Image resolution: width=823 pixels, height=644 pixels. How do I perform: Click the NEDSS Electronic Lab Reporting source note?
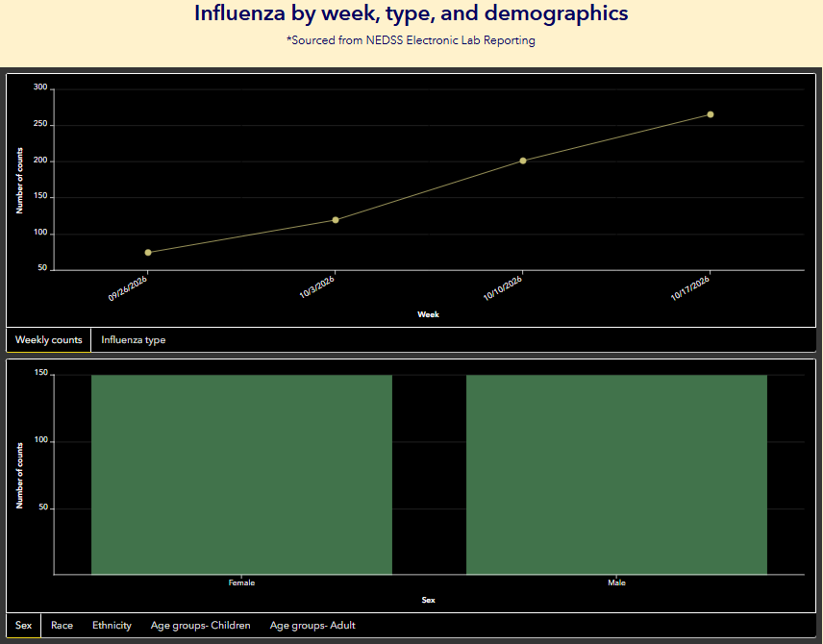(411, 40)
